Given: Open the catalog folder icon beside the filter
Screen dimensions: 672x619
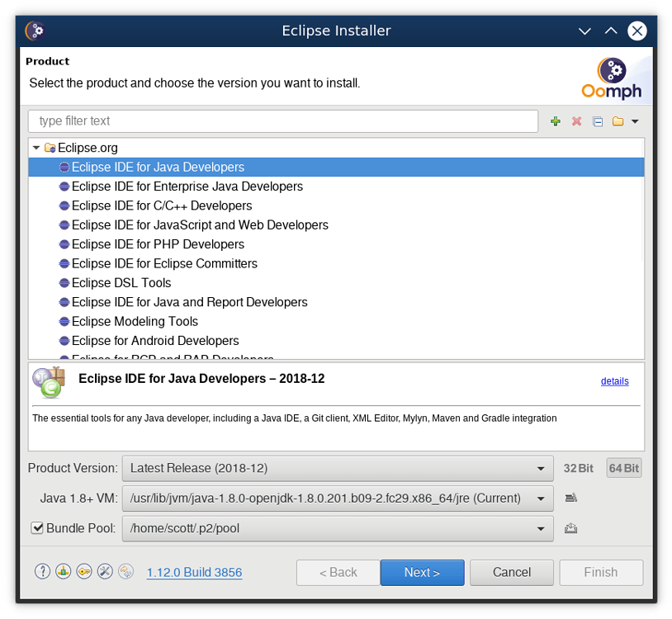Looking at the screenshot, I should [x=617, y=120].
